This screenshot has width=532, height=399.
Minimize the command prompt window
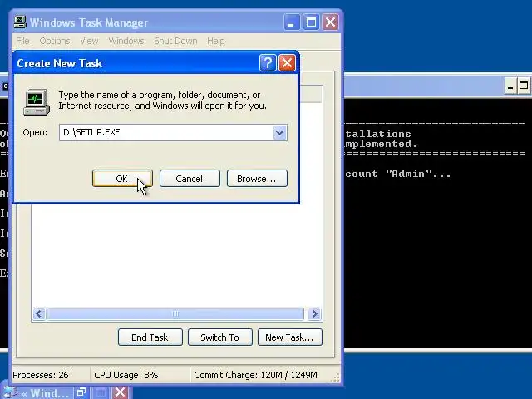510,86
